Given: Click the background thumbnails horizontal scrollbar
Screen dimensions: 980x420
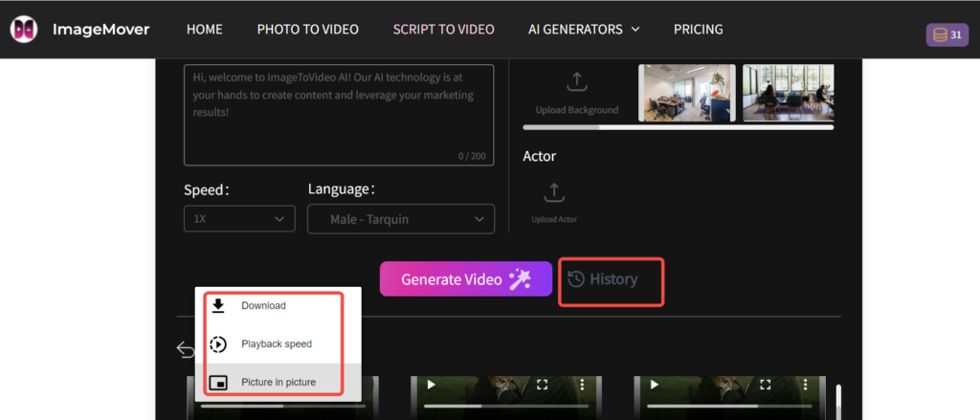Looking at the screenshot, I should pyautogui.click(x=679, y=127).
